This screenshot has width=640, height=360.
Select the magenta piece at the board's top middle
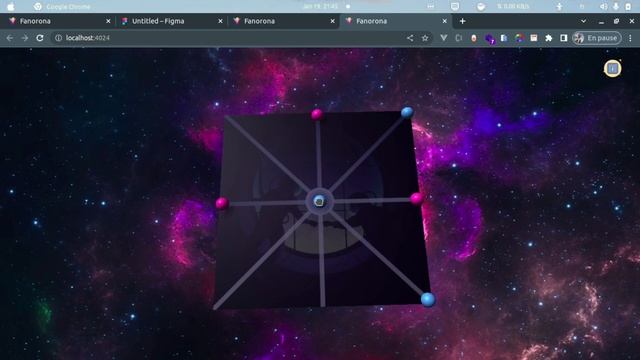tap(317, 115)
